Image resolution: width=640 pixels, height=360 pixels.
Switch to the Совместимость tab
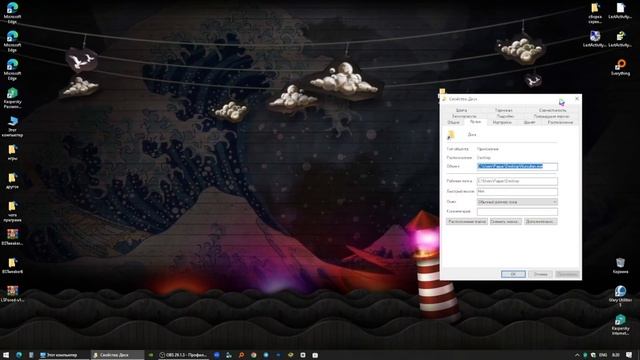click(552, 110)
